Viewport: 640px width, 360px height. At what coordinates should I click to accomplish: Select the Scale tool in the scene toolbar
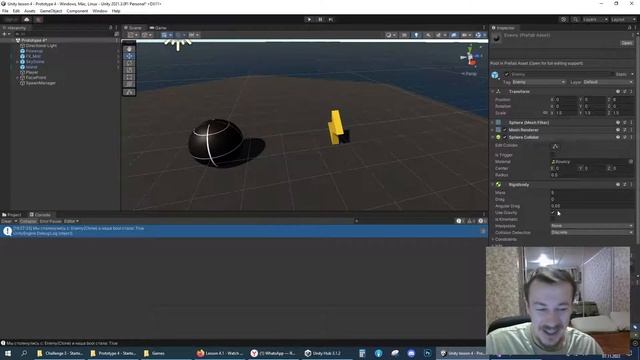pyautogui.click(x=129, y=70)
